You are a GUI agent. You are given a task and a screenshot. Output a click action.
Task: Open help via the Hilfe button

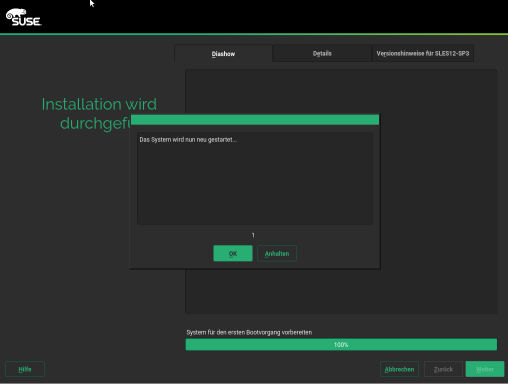[x=25, y=369]
